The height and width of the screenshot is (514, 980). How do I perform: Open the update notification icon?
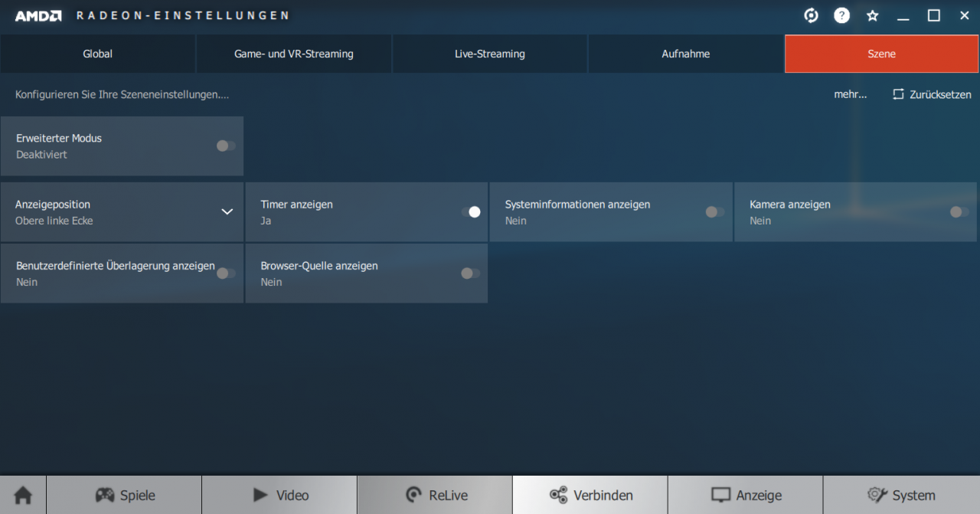click(811, 15)
